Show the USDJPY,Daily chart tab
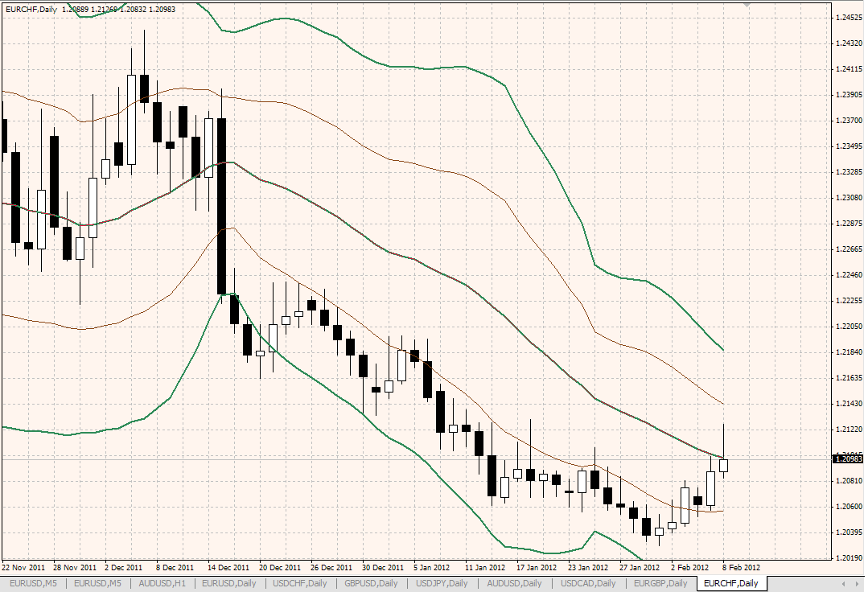The image size is (868, 592). pyautogui.click(x=442, y=583)
